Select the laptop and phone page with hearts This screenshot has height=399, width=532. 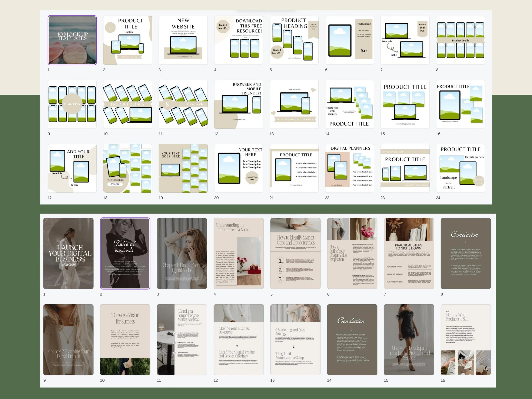[x=294, y=104]
